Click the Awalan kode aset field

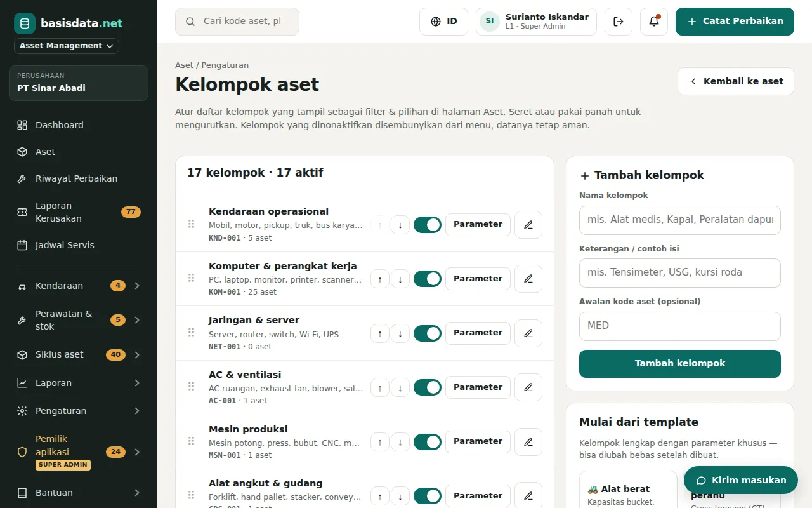680,326
